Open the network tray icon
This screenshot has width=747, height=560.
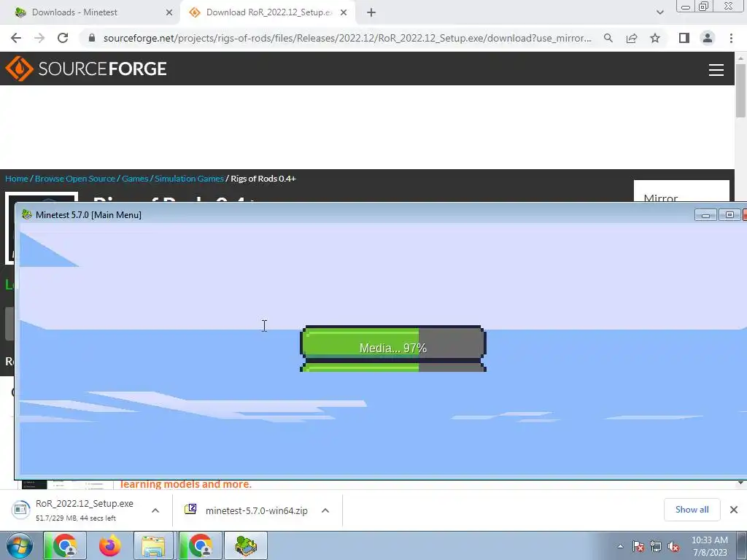(x=656, y=546)
